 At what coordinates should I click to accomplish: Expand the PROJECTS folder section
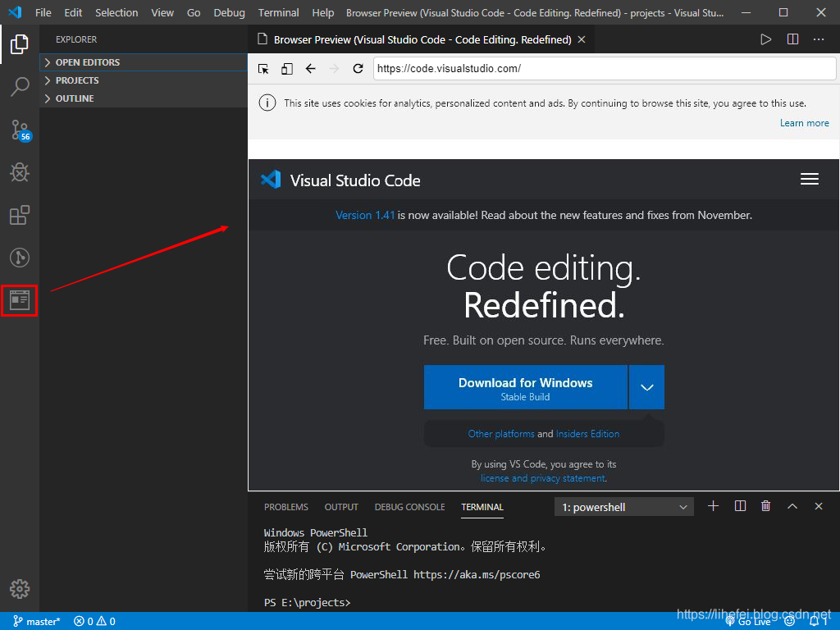click(144, 80)
